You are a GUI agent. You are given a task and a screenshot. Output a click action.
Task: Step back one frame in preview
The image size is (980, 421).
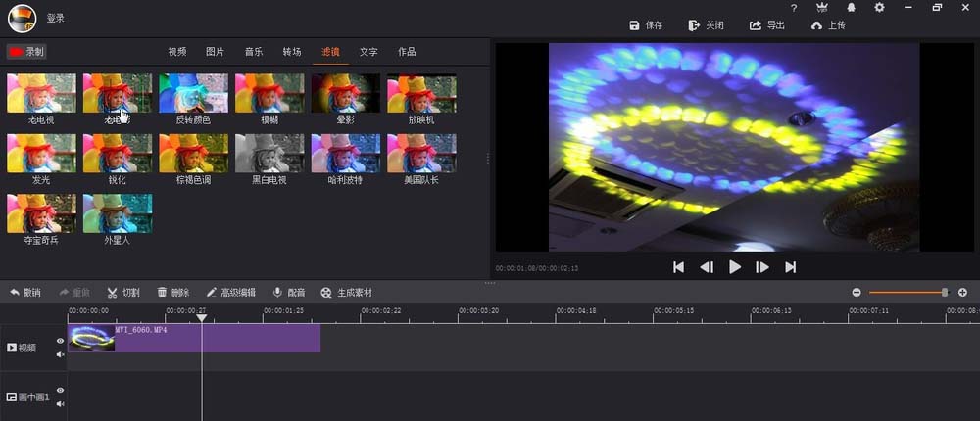(x=707, y=267)
